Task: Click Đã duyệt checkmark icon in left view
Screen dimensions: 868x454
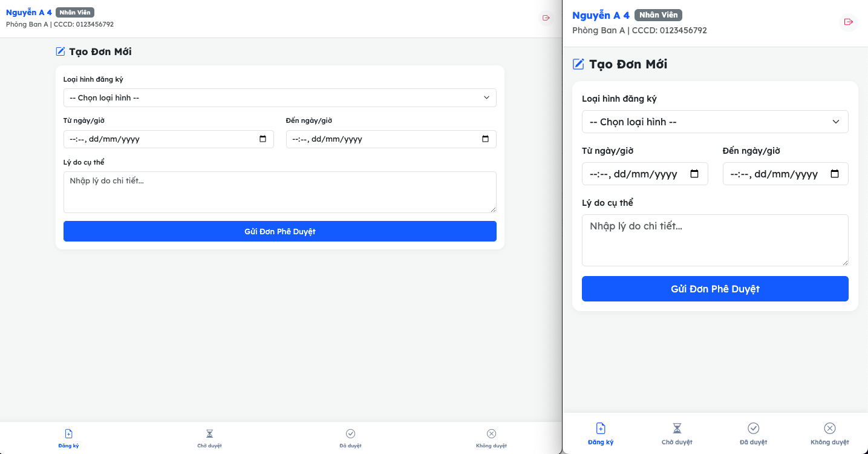Action: (x=350, y=433)
